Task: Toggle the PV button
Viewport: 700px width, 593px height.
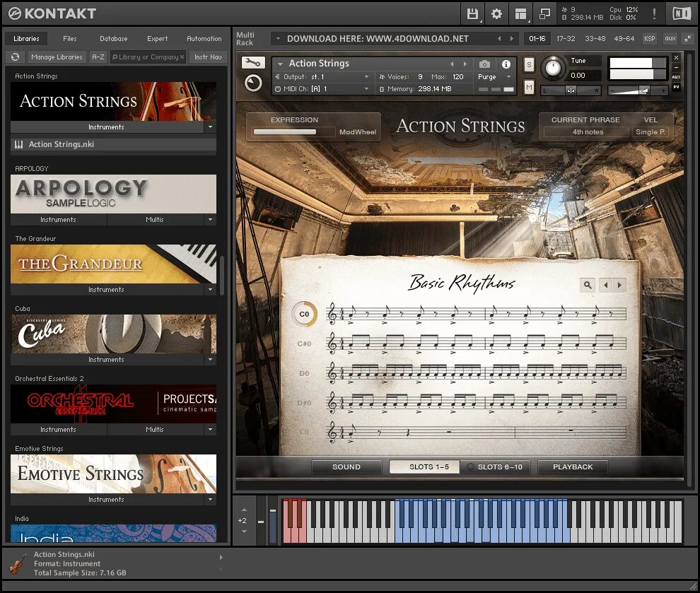Action: click(x=677, y=87)
